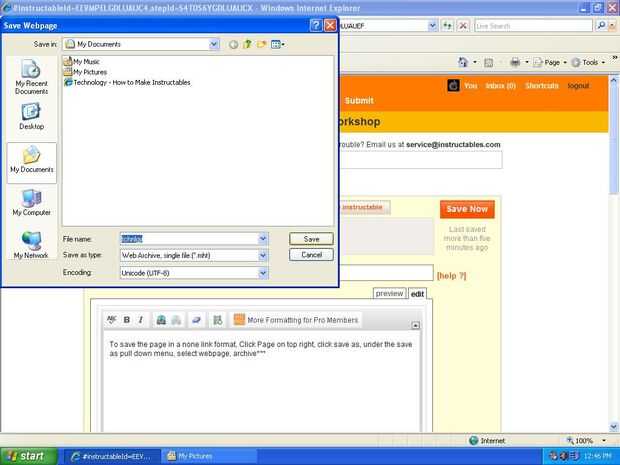Click the instructable button beside Save Now
The width and height of the screenshot is (620, 465).
(364, 207)
